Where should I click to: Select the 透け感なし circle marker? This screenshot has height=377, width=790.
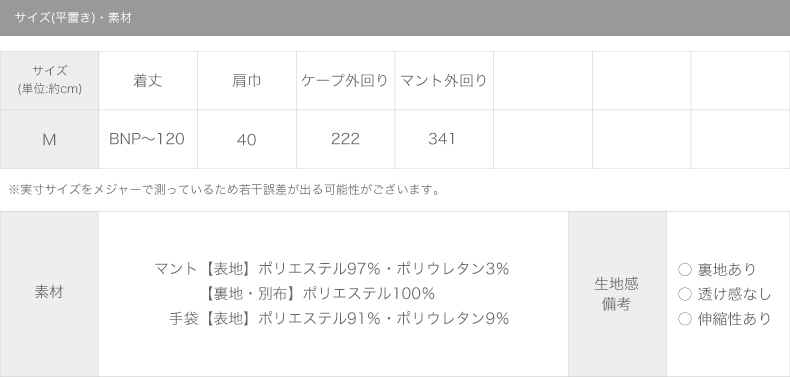685,294
